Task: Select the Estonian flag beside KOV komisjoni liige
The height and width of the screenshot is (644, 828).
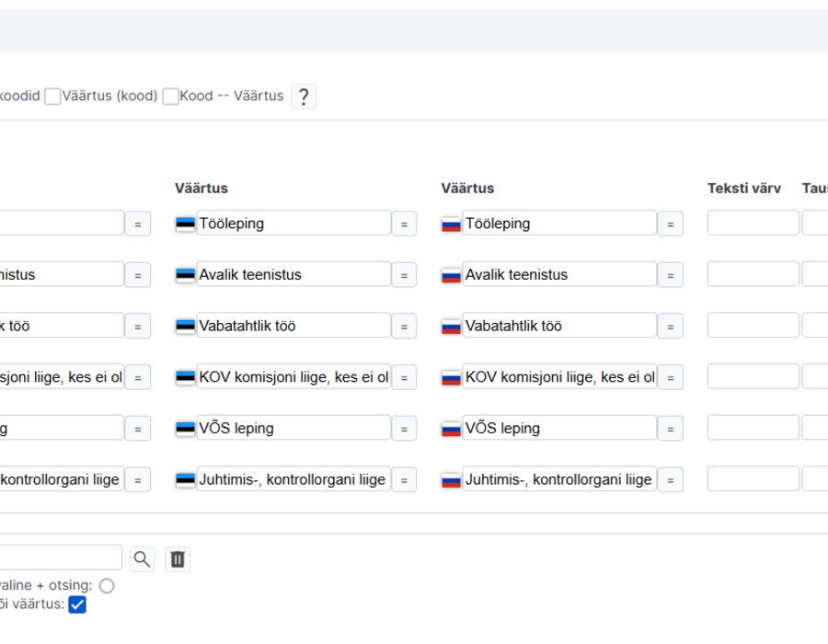Action: coord(185,377)
